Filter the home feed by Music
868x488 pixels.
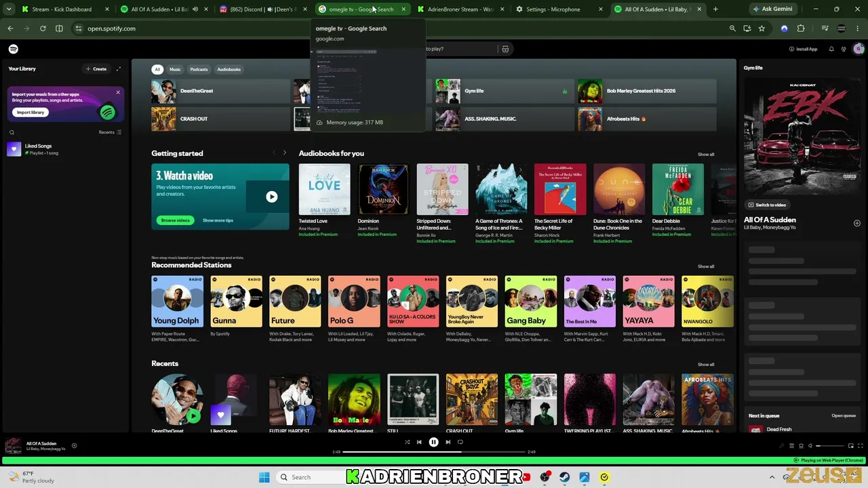click(175, 69)
